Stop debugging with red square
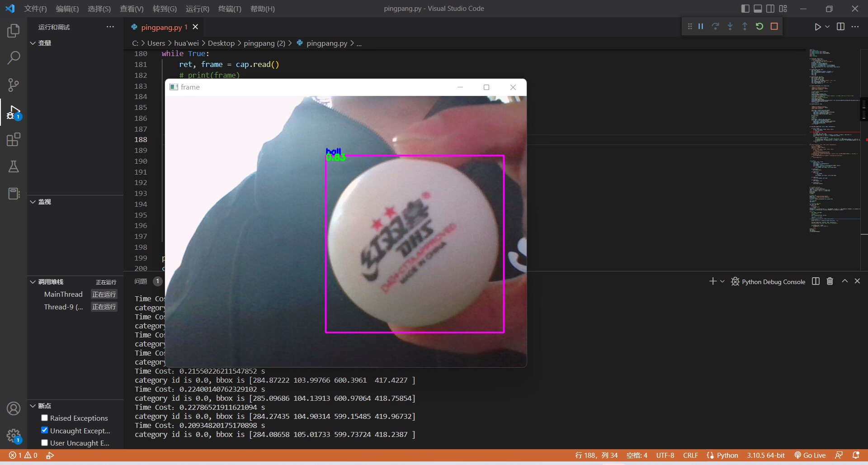Image resolution: width=868 pixels, height=465 pixels. pos(774,27)
